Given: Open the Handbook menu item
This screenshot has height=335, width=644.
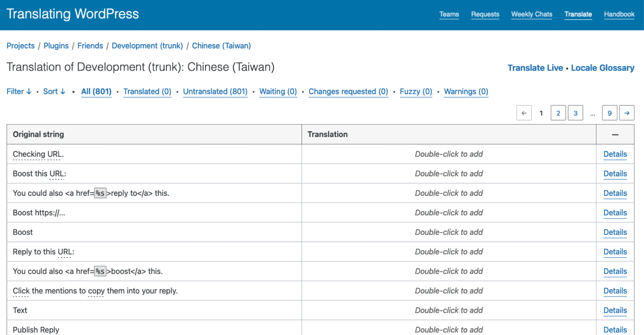Looking at the screenshot, I should 619,14.
